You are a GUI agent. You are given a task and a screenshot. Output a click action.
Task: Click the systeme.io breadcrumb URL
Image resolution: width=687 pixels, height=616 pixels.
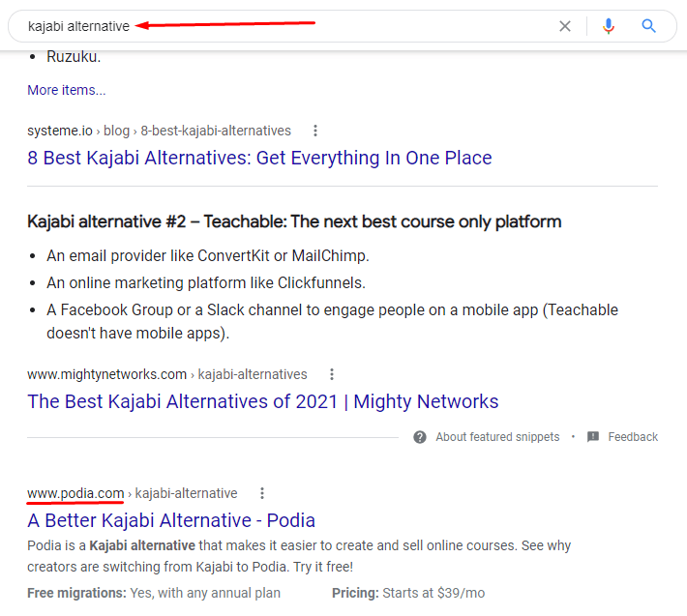click(x=159, y=131)
